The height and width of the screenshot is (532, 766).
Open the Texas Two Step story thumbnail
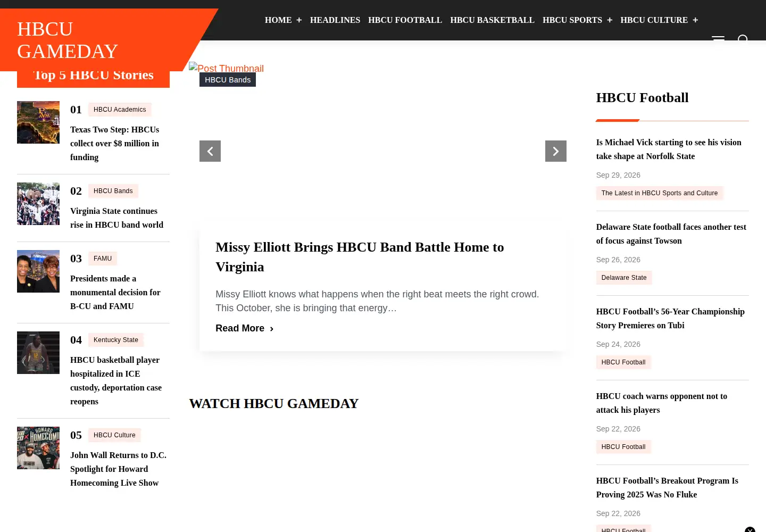click(38, 122)
